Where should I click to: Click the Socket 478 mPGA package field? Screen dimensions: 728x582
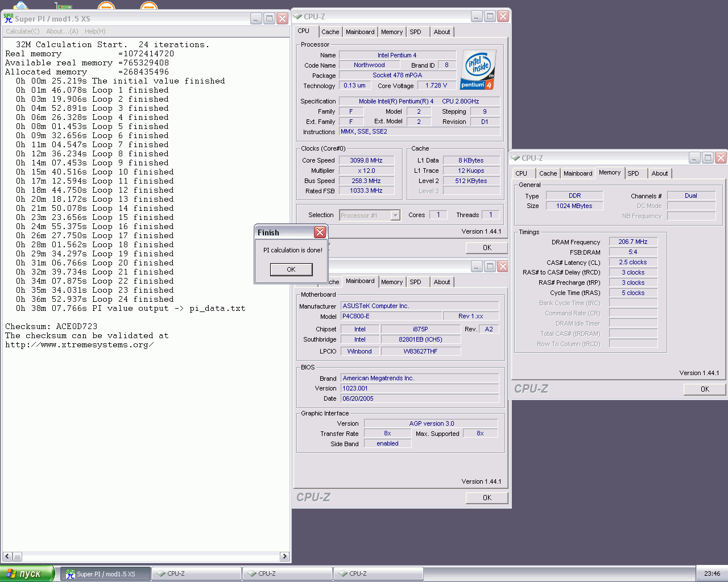tap(397, 75)
